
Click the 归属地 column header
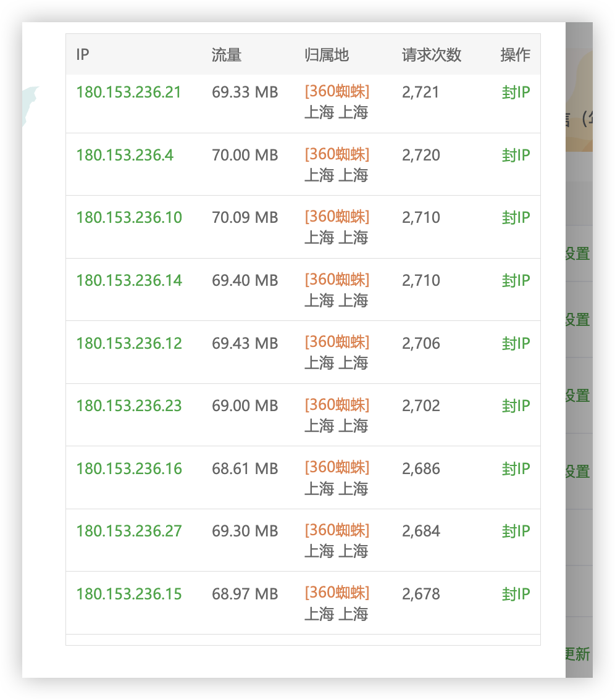coord(327,55)
